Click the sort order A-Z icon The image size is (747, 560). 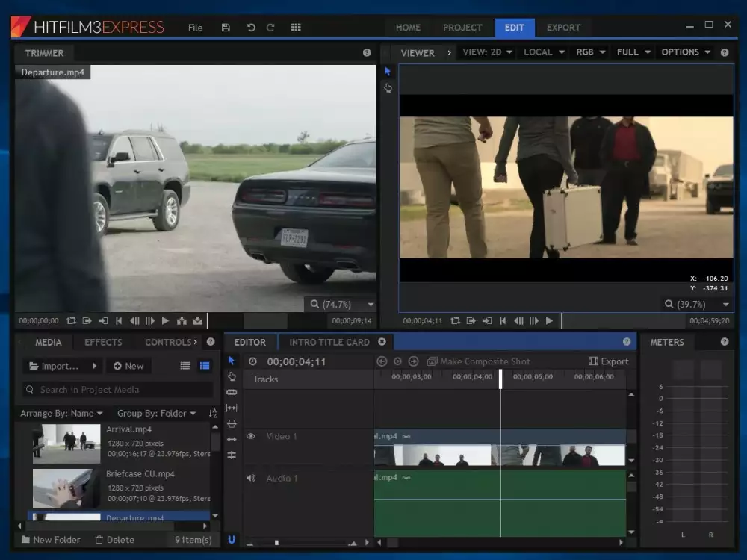(213, 413)
